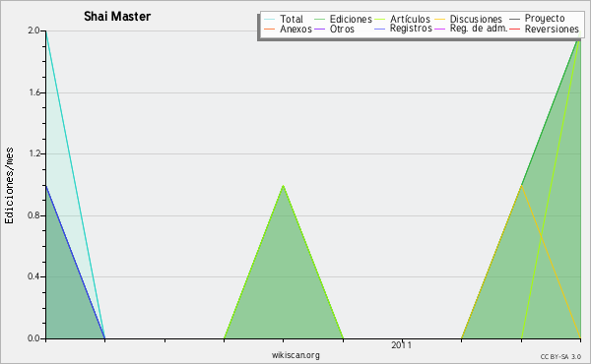The width and height of the screenshot is (591, 364).
Task: Click the '0.4' y-axis label
Action: pos(33,276)
